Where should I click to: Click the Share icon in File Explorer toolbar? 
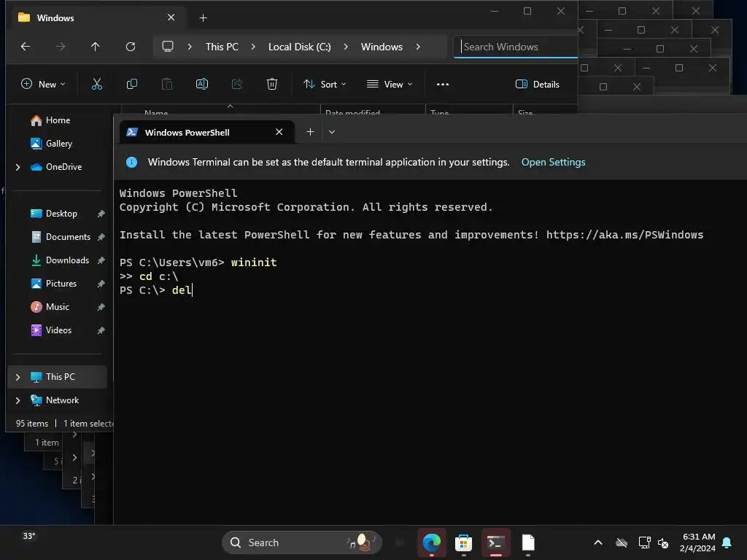point(237,85)
